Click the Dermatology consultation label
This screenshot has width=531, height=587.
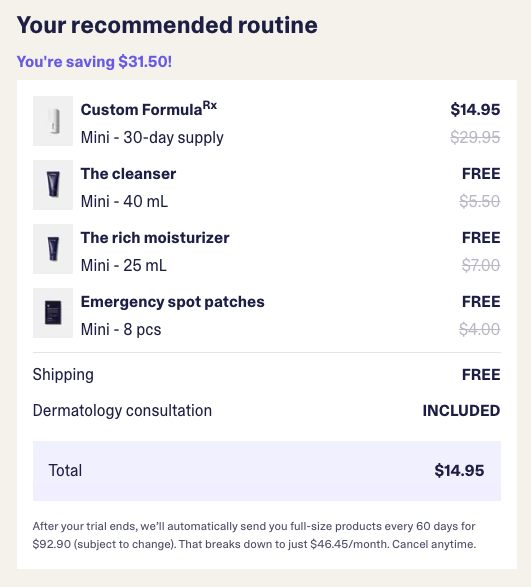tap(122, 411)
